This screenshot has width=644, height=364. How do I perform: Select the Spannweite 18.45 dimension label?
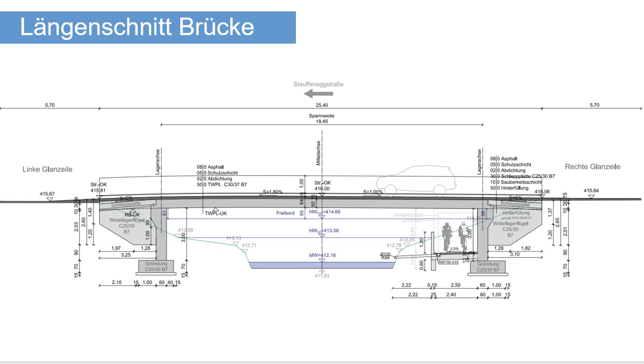[322, 119]
